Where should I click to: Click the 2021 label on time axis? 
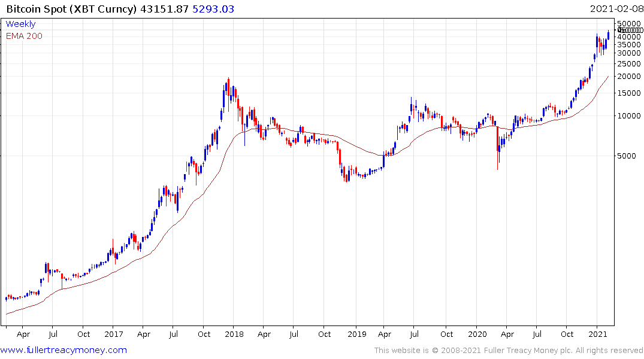coord(598,334)
